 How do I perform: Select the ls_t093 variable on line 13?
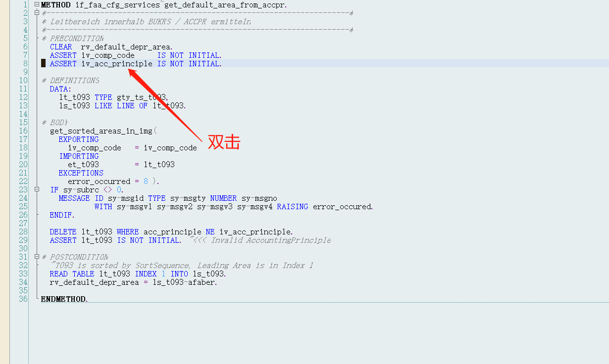[x=73, y=105]
